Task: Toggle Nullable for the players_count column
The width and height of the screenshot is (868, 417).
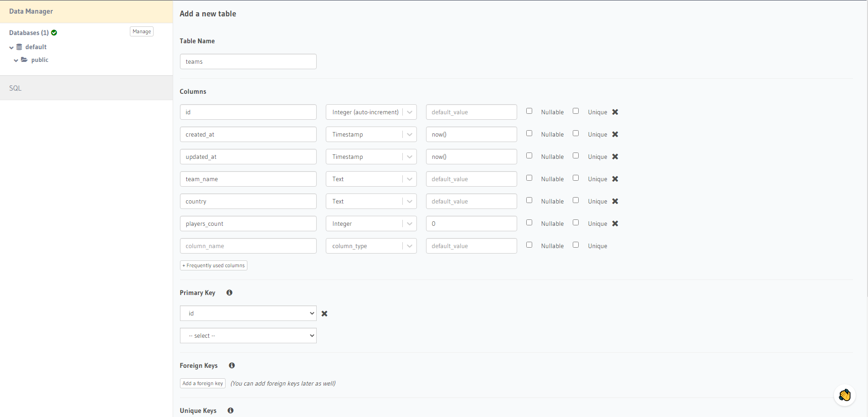Action: pyautogui.click(x=529, y=223)
